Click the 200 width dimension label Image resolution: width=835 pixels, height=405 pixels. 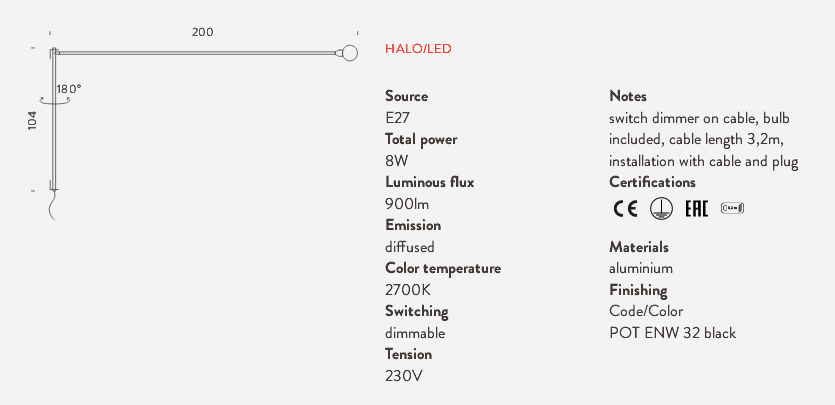(202, 32)
